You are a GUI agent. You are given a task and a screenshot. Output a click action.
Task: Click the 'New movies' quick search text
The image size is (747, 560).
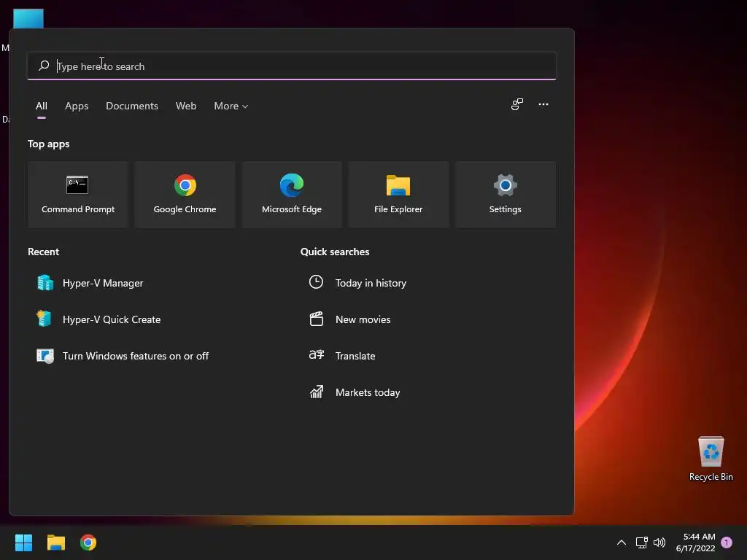pyautogui.click(x=363, y=319)
